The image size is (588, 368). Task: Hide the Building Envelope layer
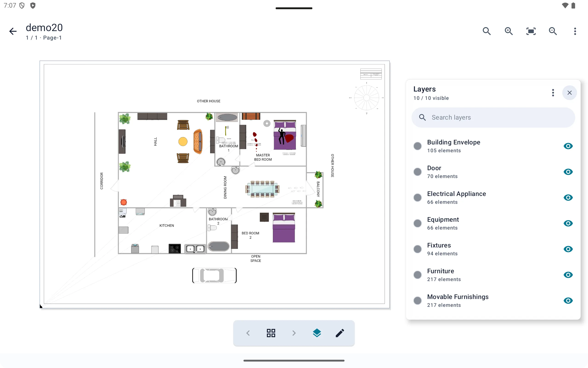click(568, 146)
